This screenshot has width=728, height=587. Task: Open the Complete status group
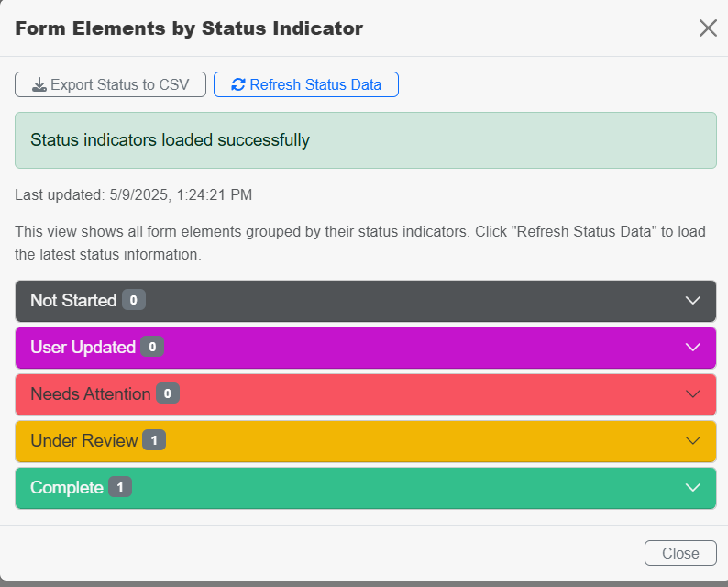point(366,488)
